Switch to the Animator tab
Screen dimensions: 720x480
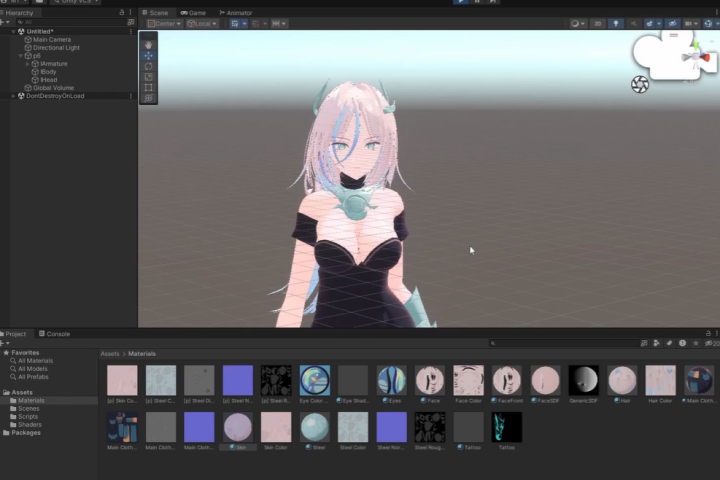(236, 13)
